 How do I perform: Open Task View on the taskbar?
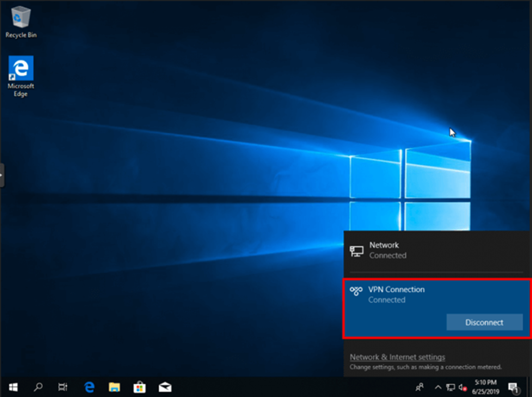[63, 388]
